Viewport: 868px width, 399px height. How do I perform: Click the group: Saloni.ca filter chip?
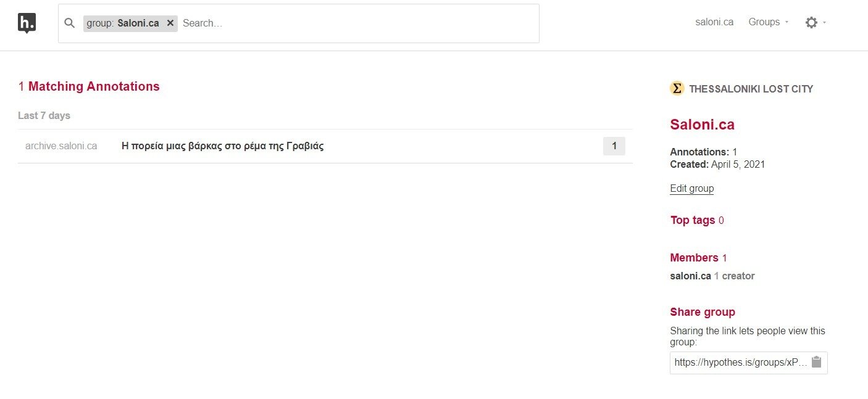(130, 23)
